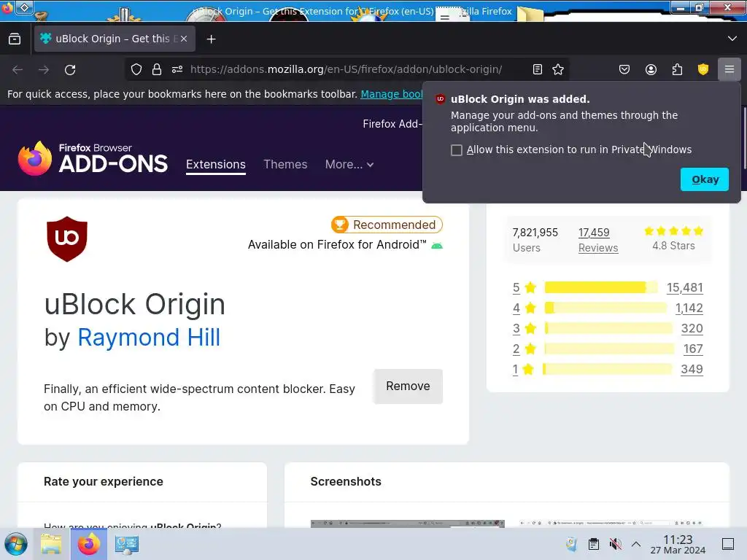Enable extension to run in Private Windows
Image resolution: width=747 pixels, height=560 pixels.
(x=457, y=150)
